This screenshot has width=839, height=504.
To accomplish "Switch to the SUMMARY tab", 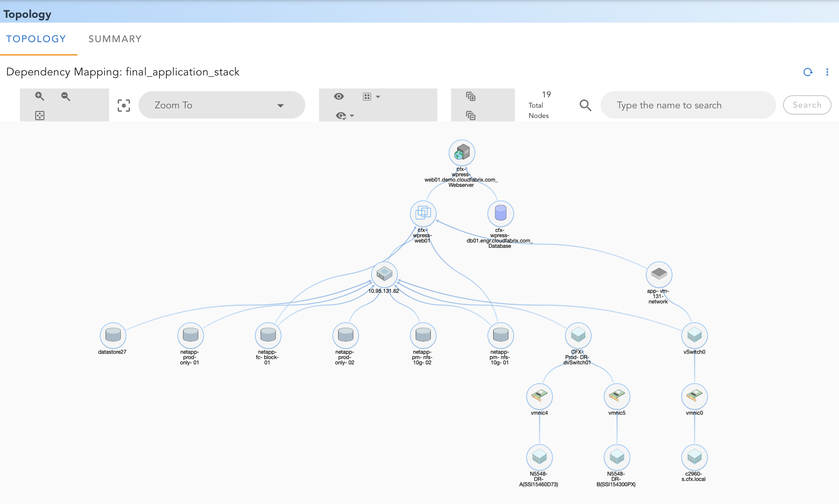I will 115,39.
